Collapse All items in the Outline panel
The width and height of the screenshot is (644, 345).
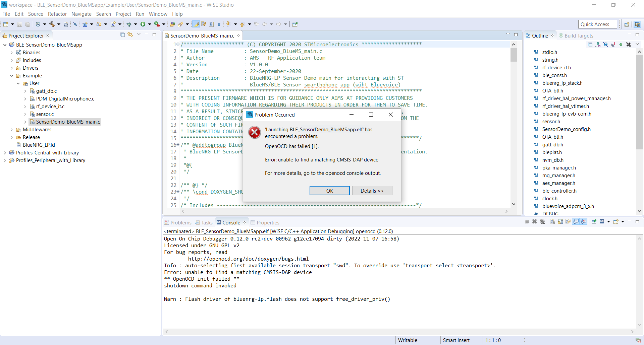[590, 45]
